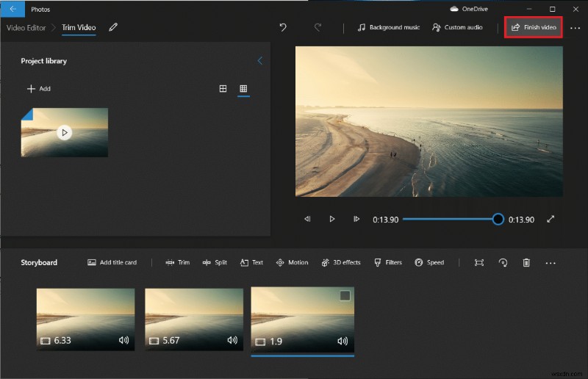Viewport: 588px width, 379px height.
Task: Open Background music options
Action: point(388,27)
